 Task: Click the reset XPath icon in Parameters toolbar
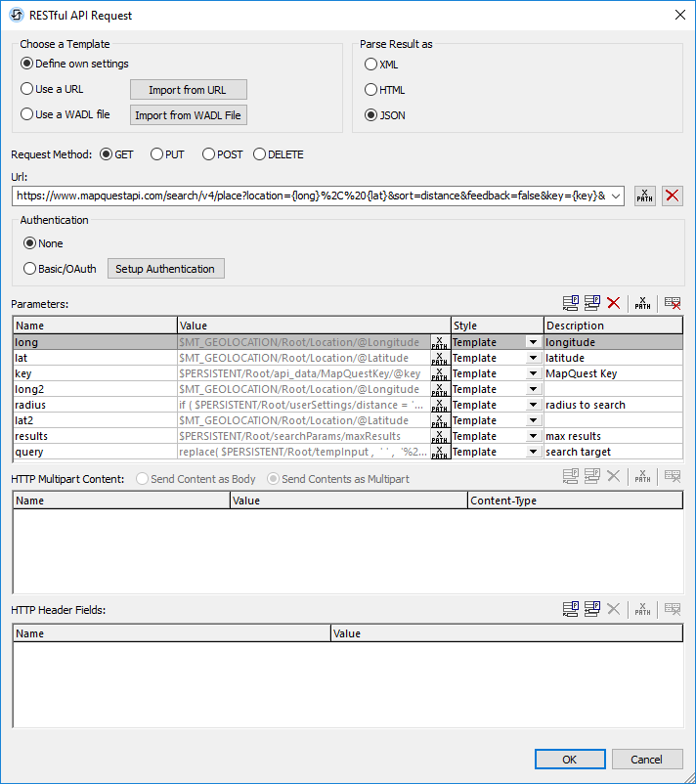(673, 304)
